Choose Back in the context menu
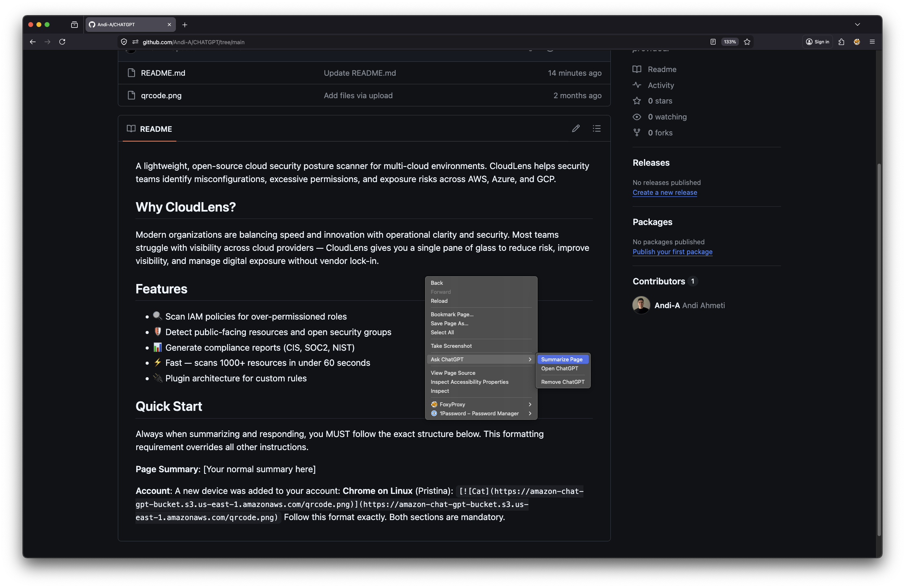This screenshot has height=588, width=905. [481, 283]
